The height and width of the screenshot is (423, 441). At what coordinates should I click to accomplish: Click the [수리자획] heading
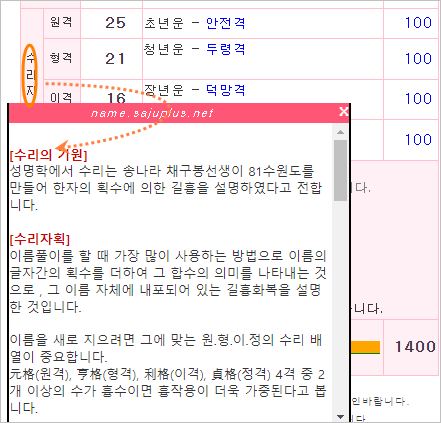40,239
